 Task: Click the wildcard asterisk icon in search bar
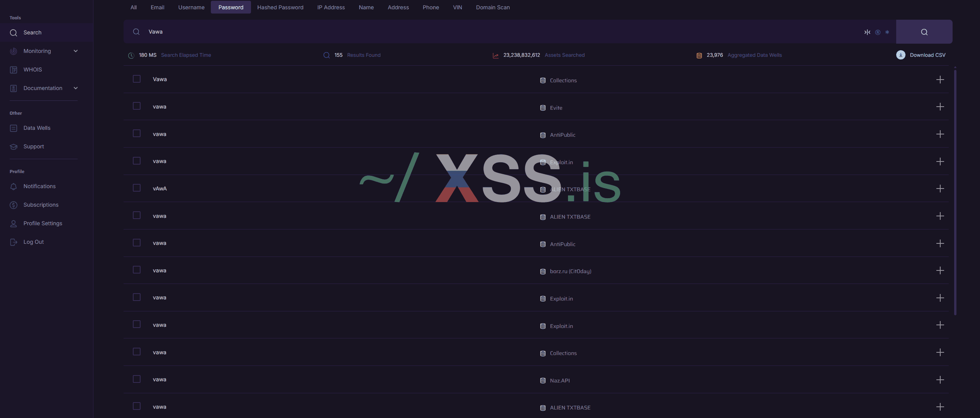(887, 32)
